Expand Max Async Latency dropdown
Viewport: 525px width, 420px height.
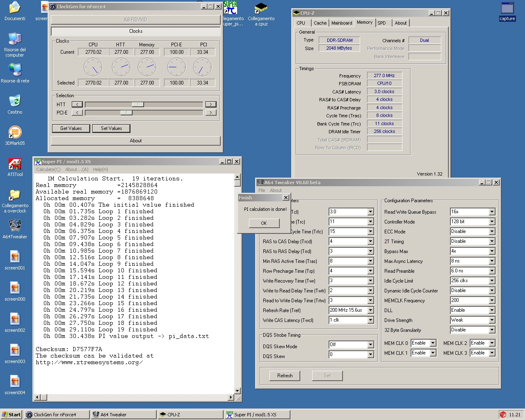[x=492, y=261]
